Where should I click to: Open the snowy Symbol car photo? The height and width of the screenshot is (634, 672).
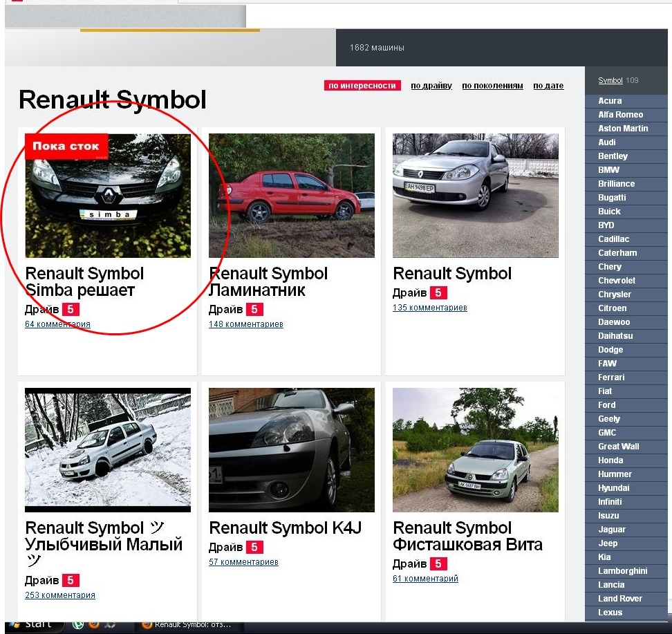[108, 449]
